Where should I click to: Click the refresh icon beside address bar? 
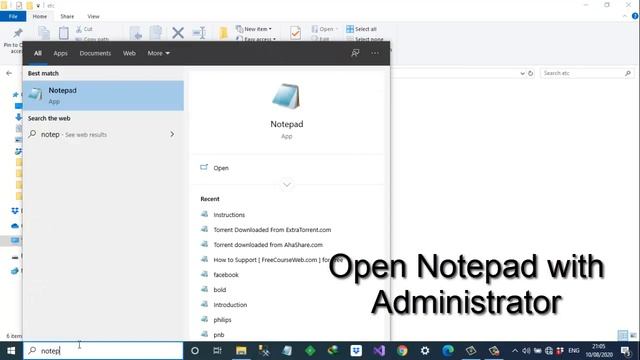click(x=530, y=73)
